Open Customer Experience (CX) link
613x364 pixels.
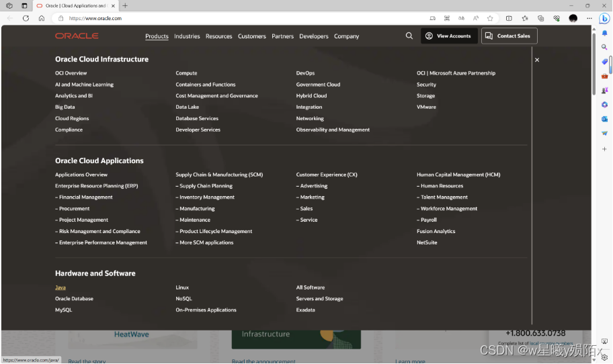point(327,175)
